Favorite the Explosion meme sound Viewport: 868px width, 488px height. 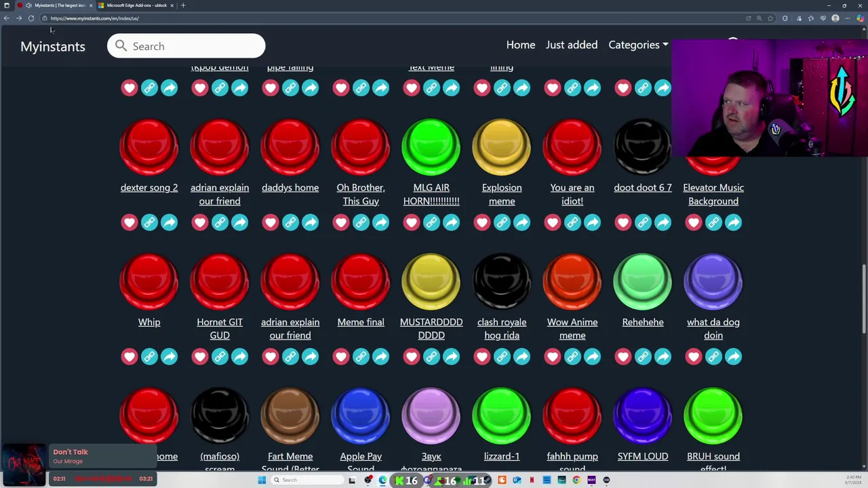(482, 222)
